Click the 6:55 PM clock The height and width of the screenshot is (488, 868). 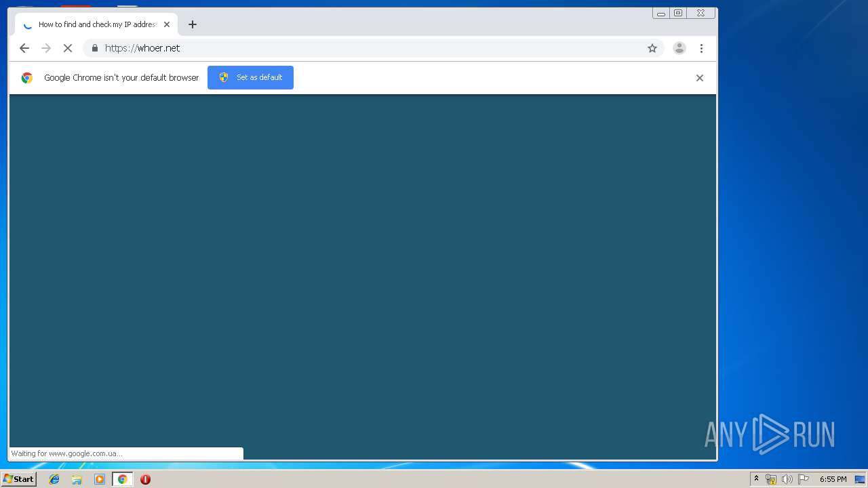[x=833, y=479]
